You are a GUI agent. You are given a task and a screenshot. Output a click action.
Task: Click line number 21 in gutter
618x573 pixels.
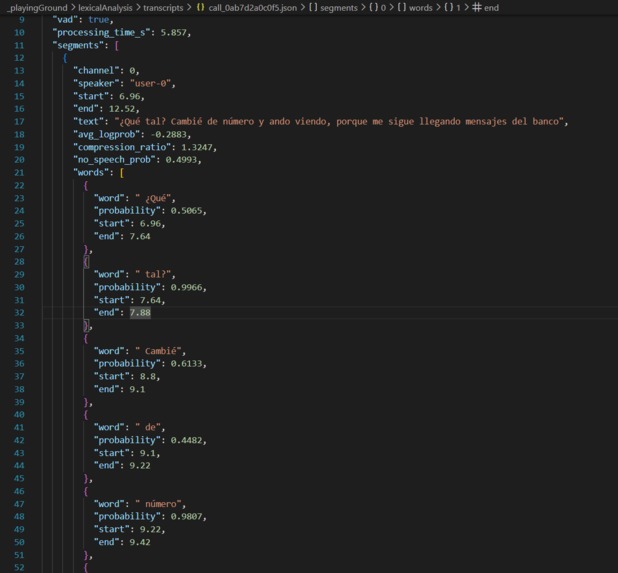coord(19,173)
